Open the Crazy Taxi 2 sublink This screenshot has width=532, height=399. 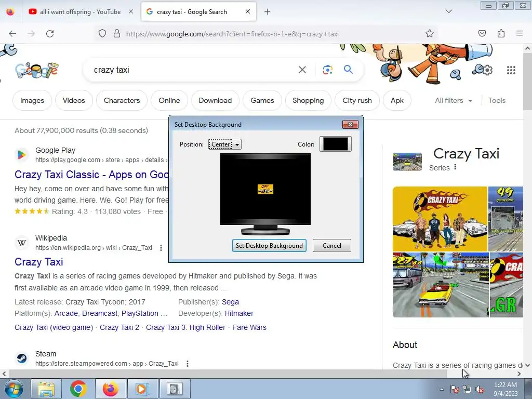pos(119,327)
